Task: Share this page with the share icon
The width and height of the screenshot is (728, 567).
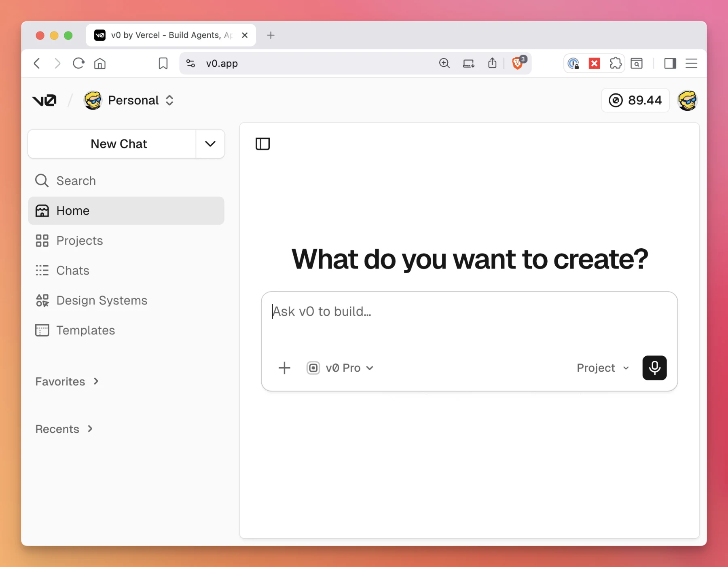Action: 492,63
